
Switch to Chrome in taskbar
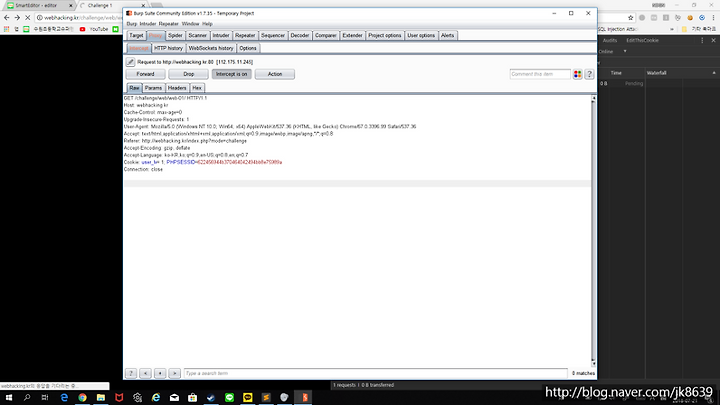(x=82, y=398)
